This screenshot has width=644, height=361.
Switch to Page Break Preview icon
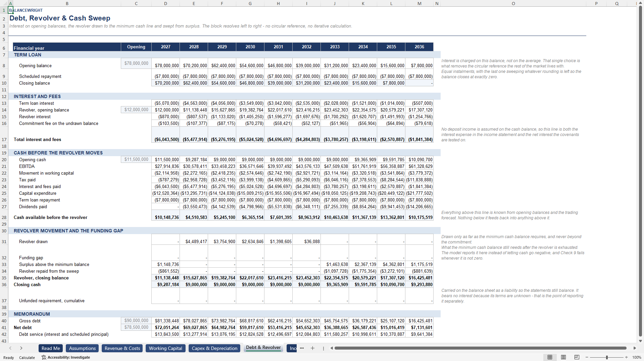click(x=577, y=357)
